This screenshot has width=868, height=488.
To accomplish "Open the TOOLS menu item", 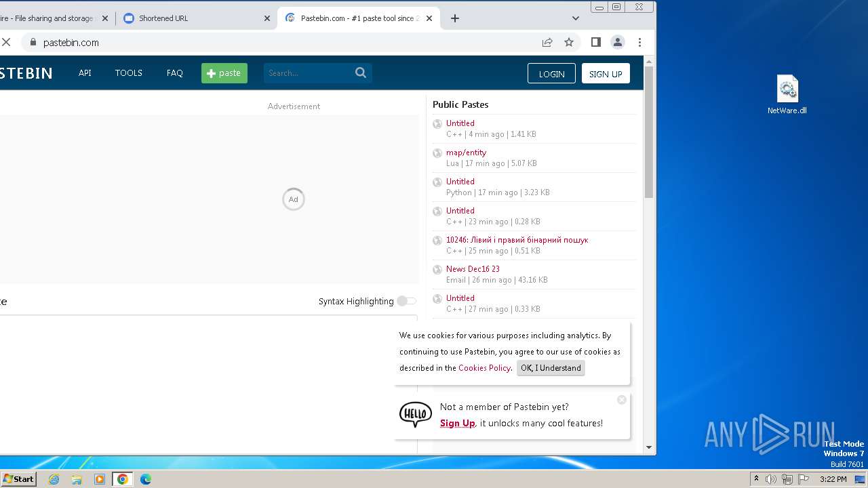I will (x=128, y=73).
